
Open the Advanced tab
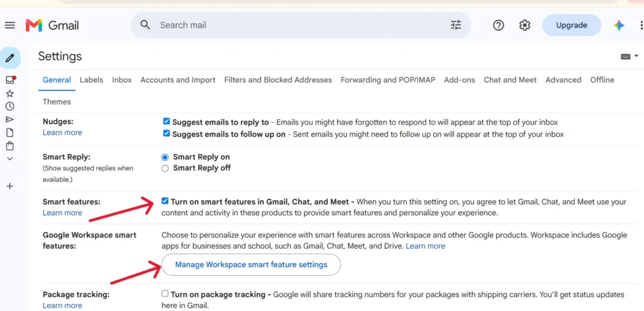click(563, 80)
